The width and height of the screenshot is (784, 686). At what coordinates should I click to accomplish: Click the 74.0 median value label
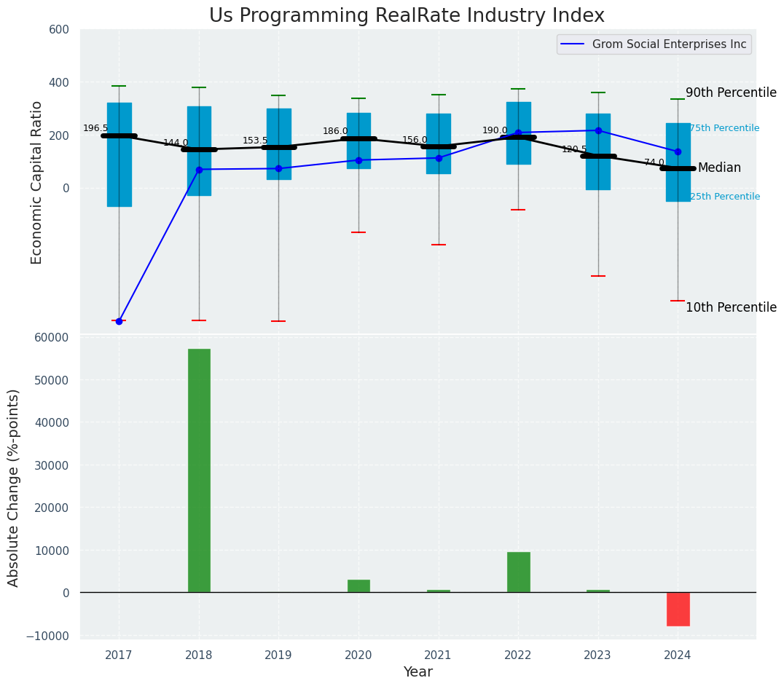click(654, 162)
